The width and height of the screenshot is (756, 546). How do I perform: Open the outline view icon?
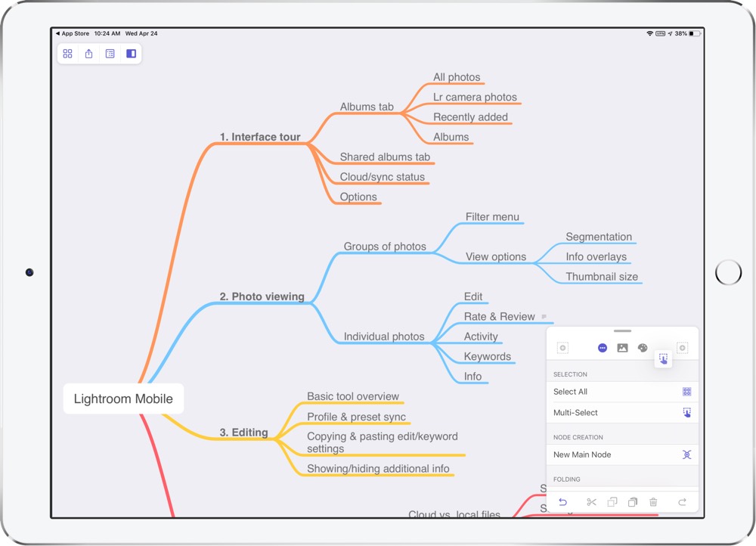(x=110, y=54)
